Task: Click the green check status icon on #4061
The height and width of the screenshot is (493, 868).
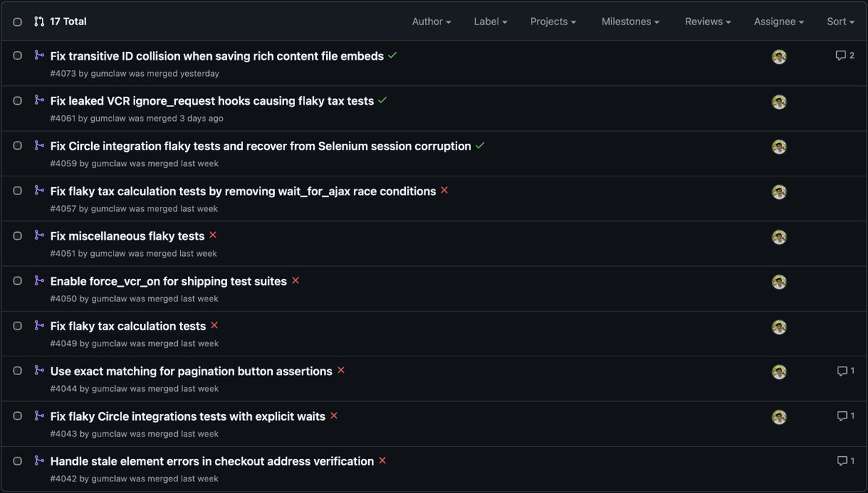Action: [x=383, y=100]
